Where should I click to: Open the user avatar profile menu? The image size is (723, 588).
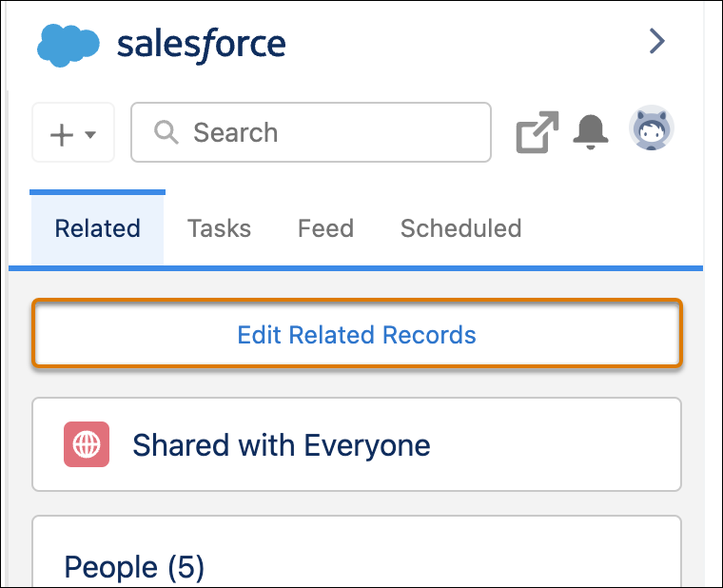(x=652, y=128)
